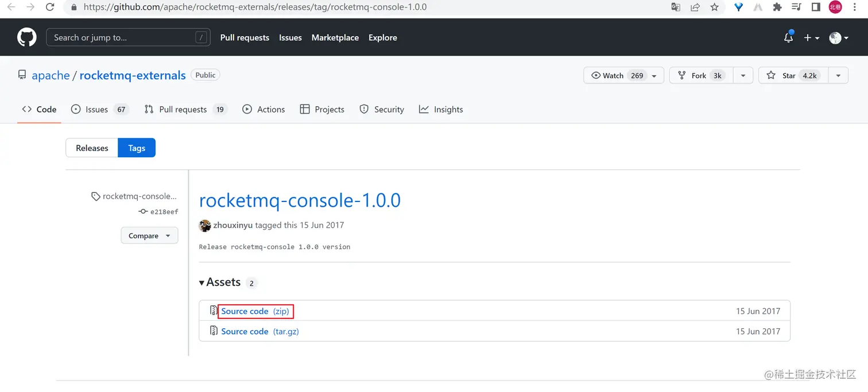Click the repository book icon beside apache
This screenshot has height=392, width=868.
click(22, 75)
